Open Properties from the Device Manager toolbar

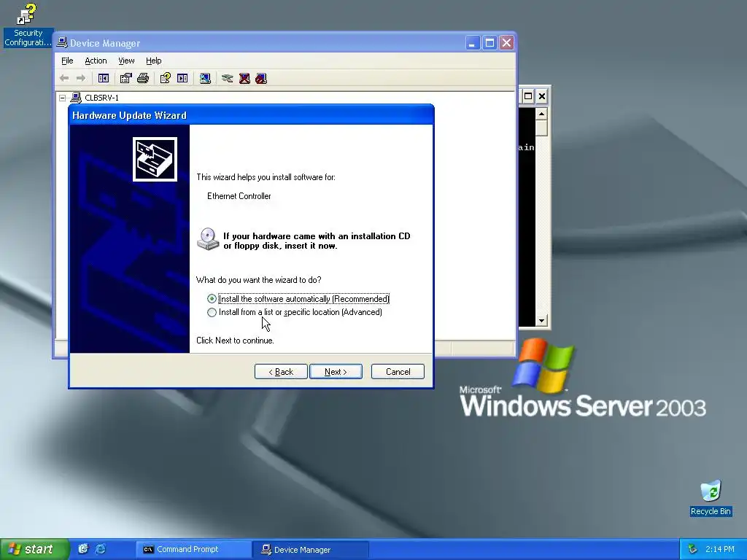(125, 78)
